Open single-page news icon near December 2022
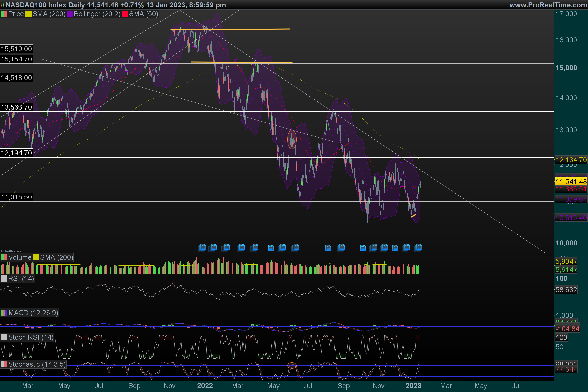The width and height of the screenshot is (588, 392). click(395, 248)
